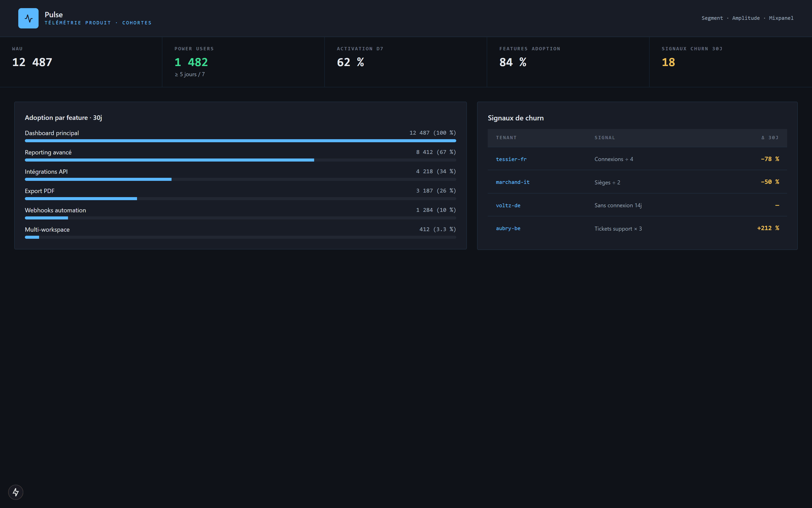Click the Δ 30J column header
The height and width of the screenshot is (508, 812).
tap(770, 138)
